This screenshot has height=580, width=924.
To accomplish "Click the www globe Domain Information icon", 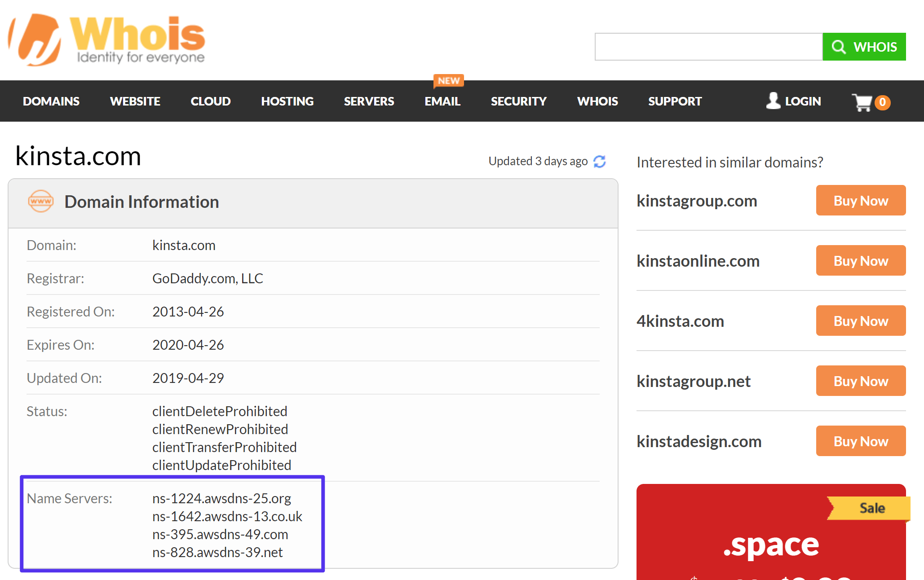I will click(41, 202).
